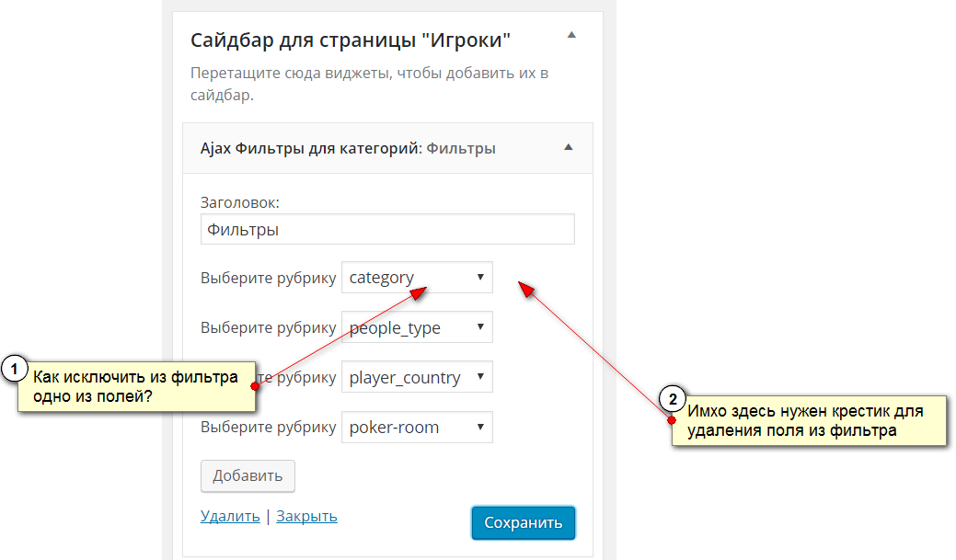
Task: Select the red anchor dot of note 1
Action: click(254, 386)
